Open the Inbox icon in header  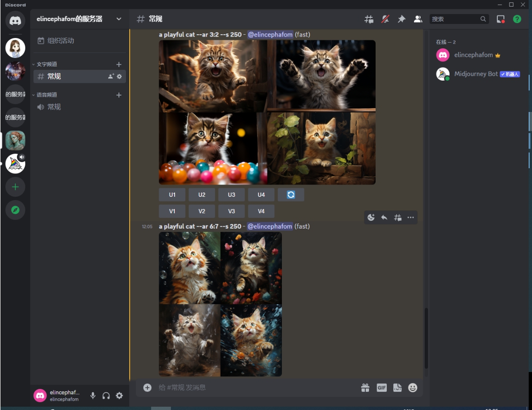501,19
